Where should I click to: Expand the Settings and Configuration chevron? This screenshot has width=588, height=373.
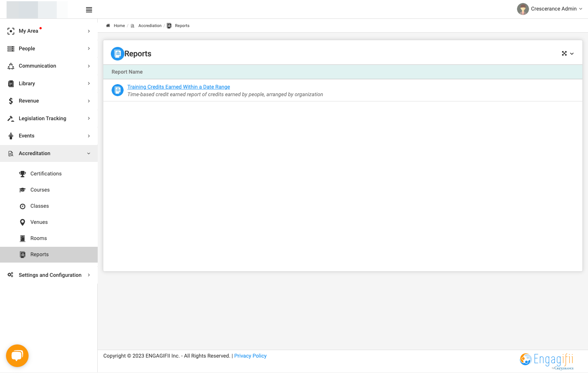tap(89, 275)
